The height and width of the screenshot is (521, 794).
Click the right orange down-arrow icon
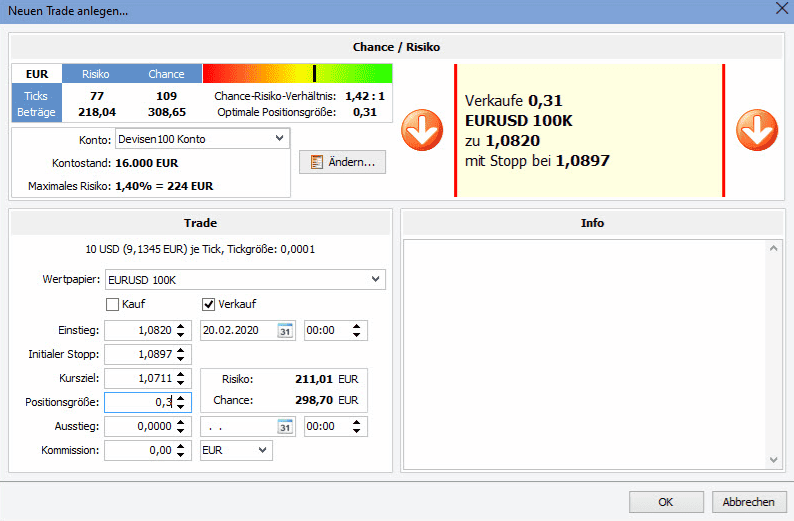click(757, 130)
